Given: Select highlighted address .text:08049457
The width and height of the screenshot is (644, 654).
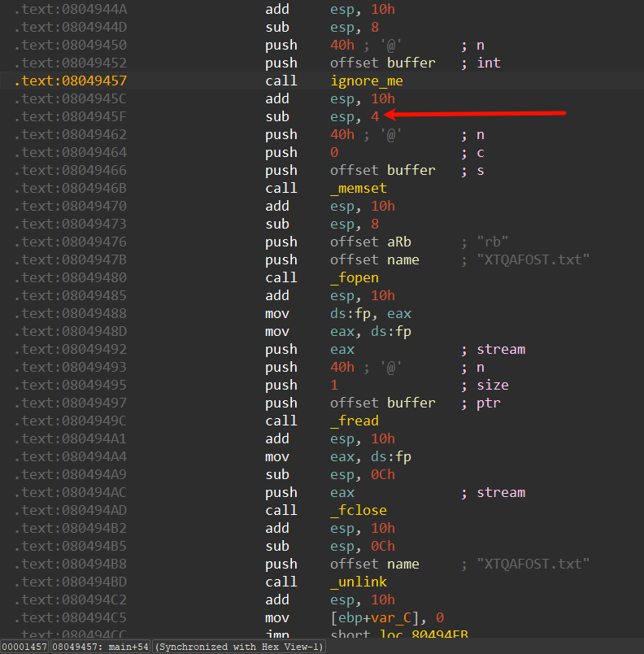Looking at the screenshot, I should 70,81.
